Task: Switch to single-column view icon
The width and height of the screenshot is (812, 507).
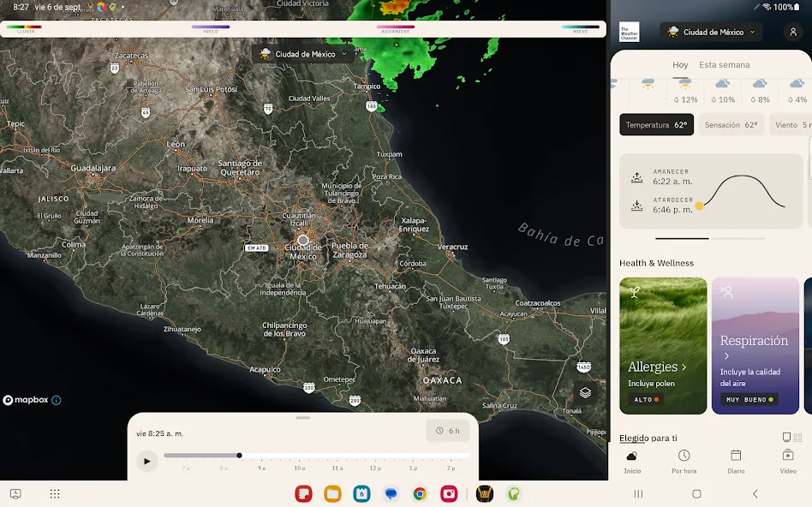Action: 786,437
